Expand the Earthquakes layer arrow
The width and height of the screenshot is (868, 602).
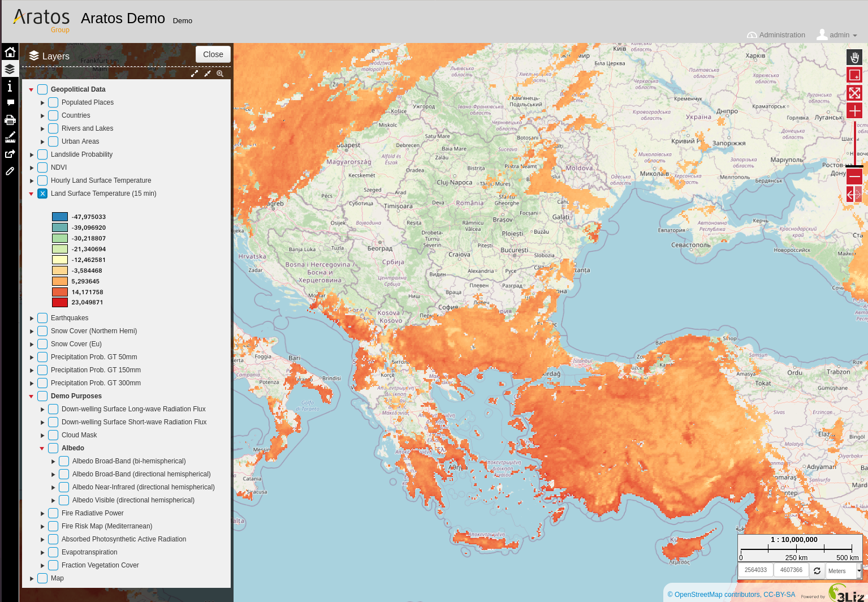point(32,318)
